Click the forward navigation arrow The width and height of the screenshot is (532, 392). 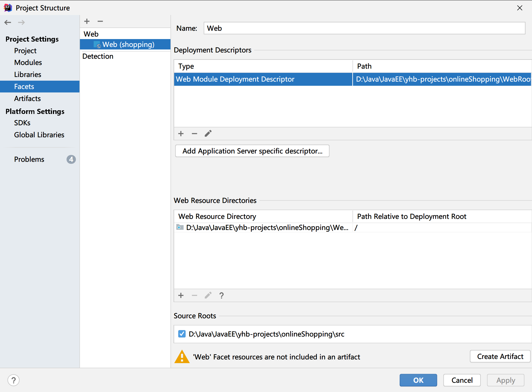coord(21,22)
